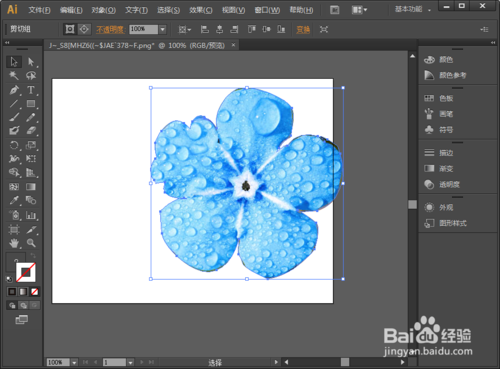This screenshot has height=369, width=500.
Task: Open the 文件(F) menu
Action: 39,10
